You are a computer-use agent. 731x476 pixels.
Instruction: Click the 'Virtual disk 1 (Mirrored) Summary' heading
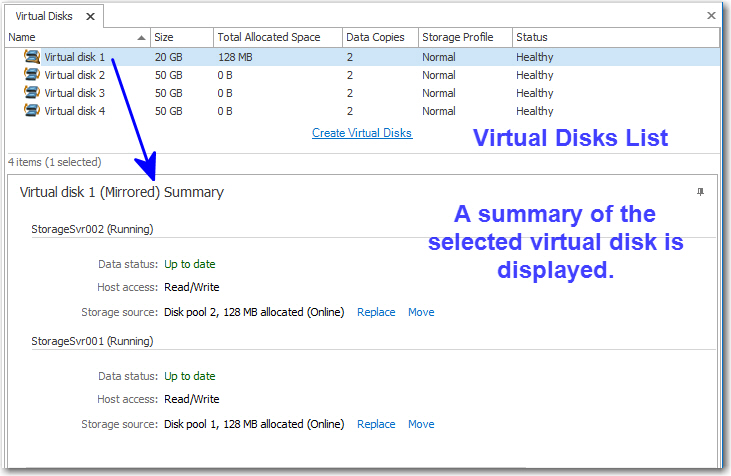click(122, 192)
